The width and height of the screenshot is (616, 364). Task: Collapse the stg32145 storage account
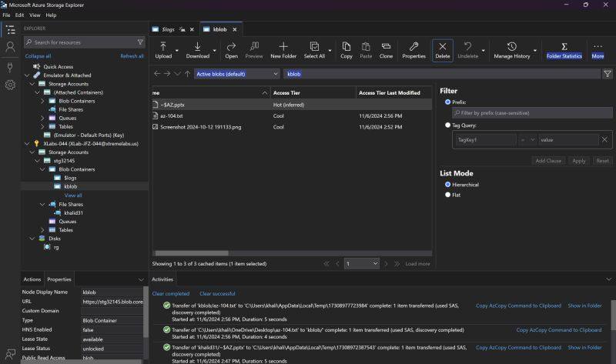pyautogui.click(x=37, y=161)
